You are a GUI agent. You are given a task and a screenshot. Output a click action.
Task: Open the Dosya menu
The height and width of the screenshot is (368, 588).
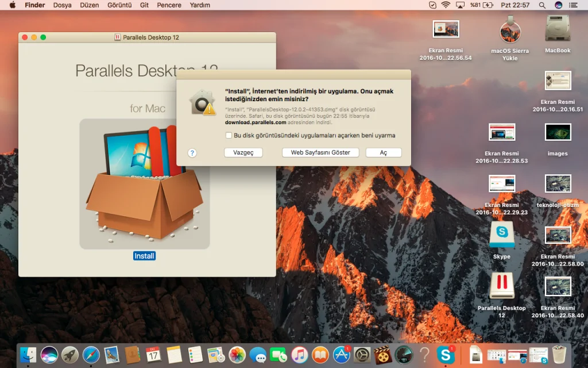[x=62, y=5]
